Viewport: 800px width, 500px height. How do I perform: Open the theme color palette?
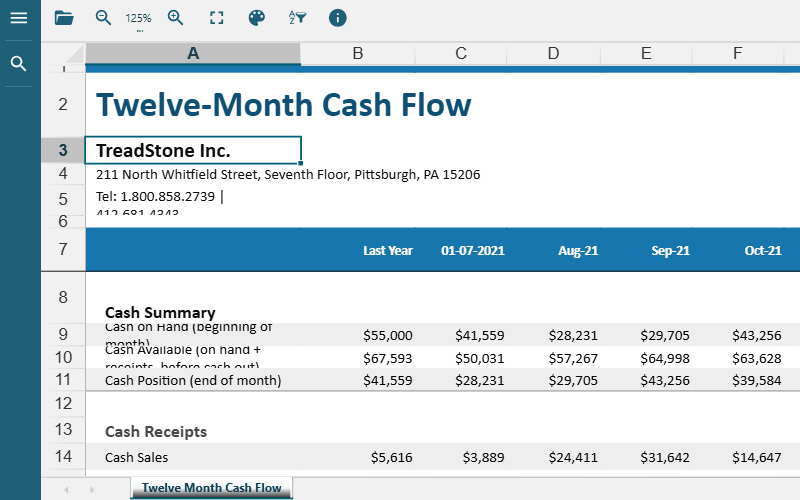(257, 18)
